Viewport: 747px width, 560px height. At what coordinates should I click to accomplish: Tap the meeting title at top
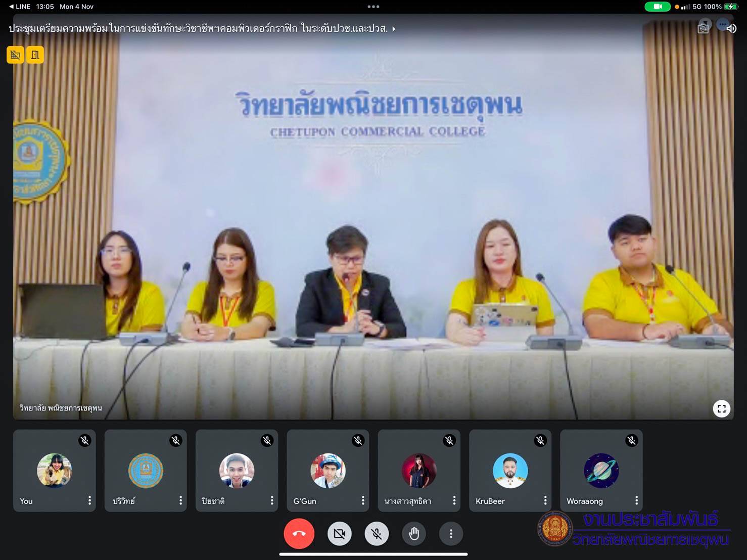click(x=198, y=28)
